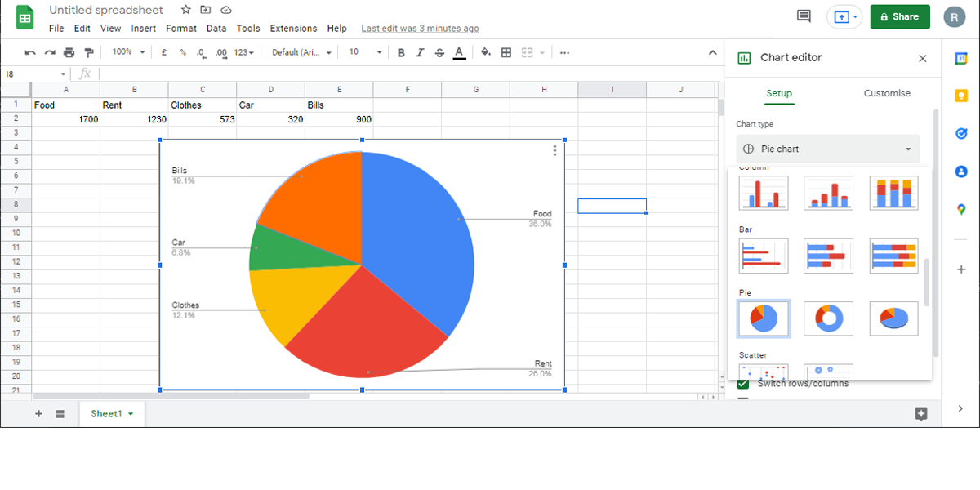
Task: Redo the last action
Action: [50, 52]
